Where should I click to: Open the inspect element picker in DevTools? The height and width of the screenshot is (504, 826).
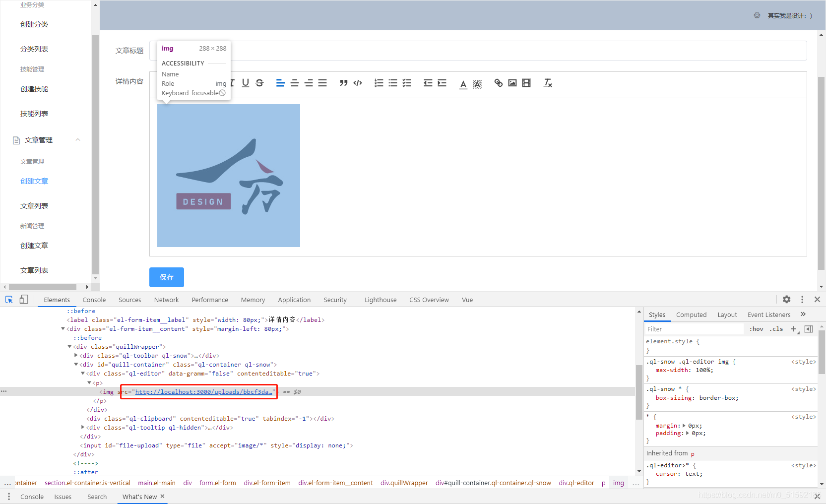point(8,300)
